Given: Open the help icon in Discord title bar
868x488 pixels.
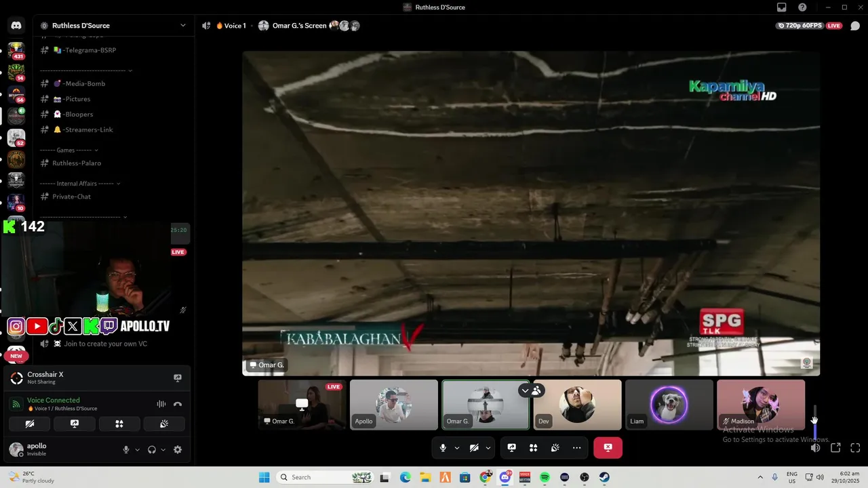Looking at the screenshot, I should (x=802, y=7).
